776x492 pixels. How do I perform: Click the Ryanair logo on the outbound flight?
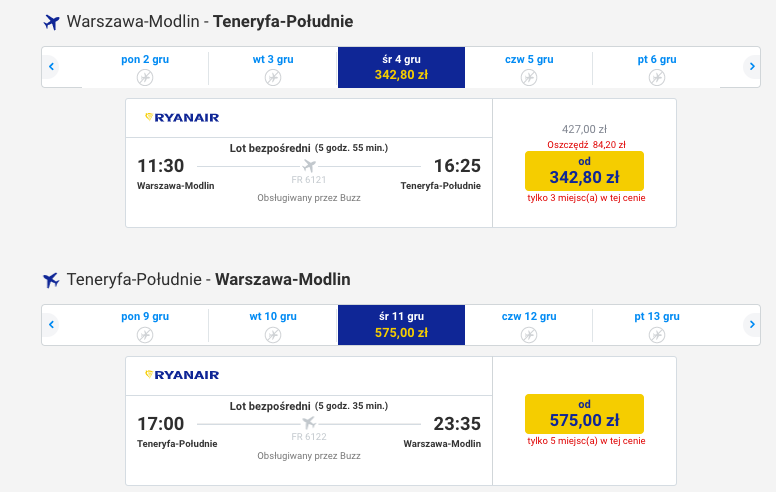(x=182, y=118)
